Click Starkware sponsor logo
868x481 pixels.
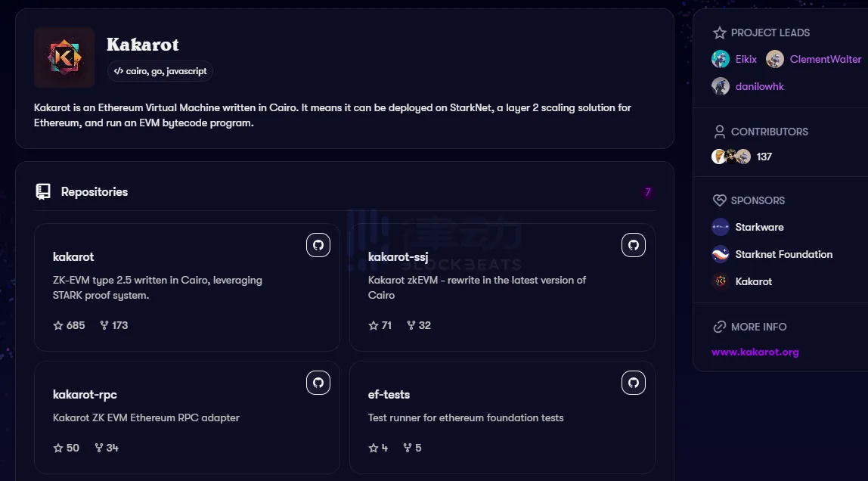point(721,227)
